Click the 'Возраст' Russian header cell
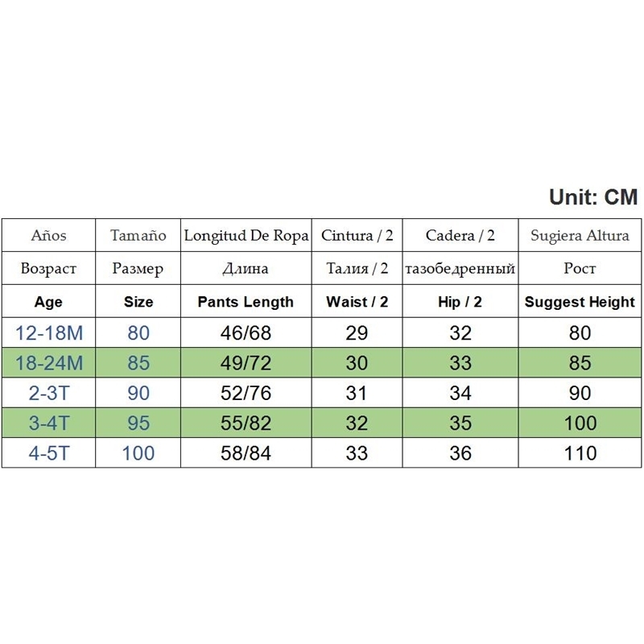The width and height of the screenshot is (644, 644). [x=48, y=269]
